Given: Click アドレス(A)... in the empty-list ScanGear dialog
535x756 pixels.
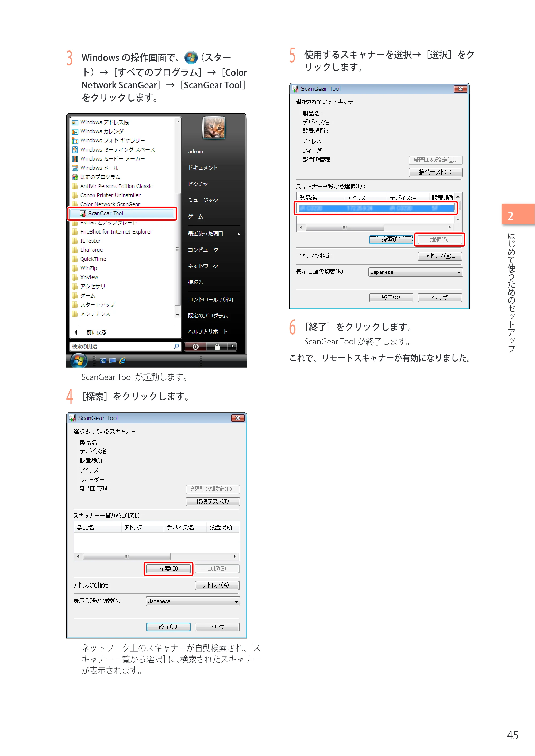Looking at the screenshot, I should pyautogui.click(x=217, y=586).
